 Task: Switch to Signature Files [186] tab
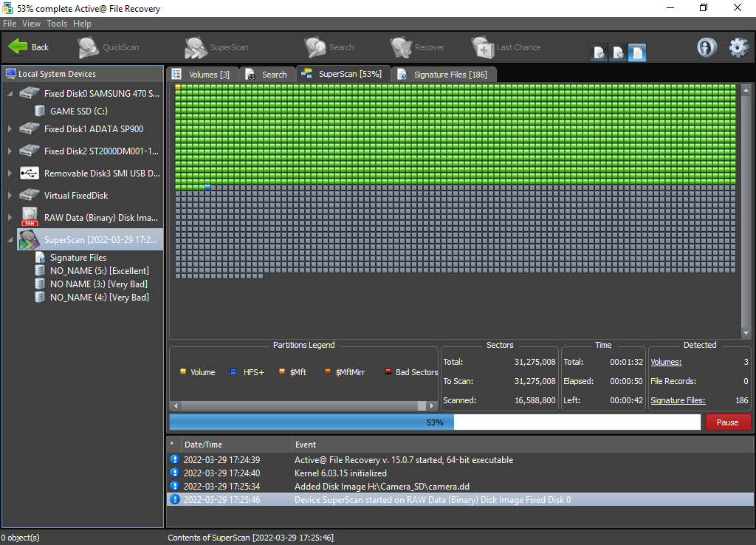coord(444,75)
